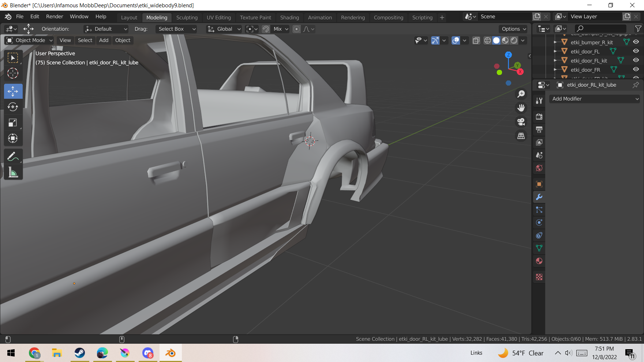Open the shading options dropdown arrow
The image size is (644, 362).
coord(523,40)
